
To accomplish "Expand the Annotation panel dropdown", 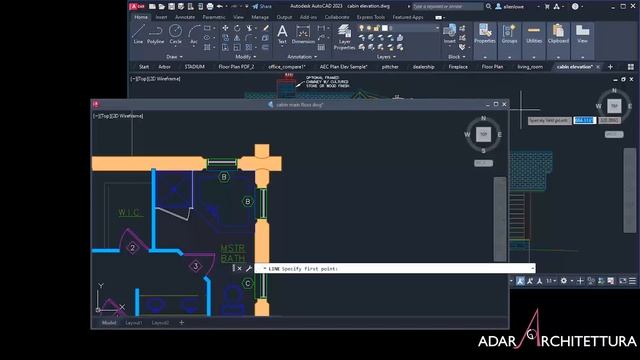I will (x=302, y=57).
